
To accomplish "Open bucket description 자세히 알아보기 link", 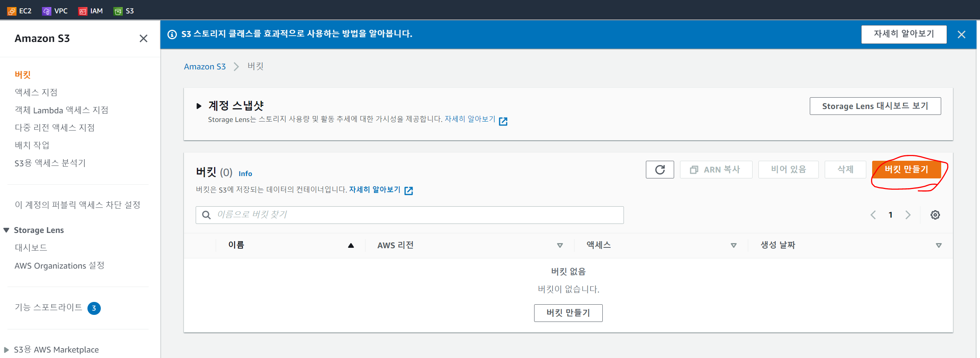I will tap(375, 190).
